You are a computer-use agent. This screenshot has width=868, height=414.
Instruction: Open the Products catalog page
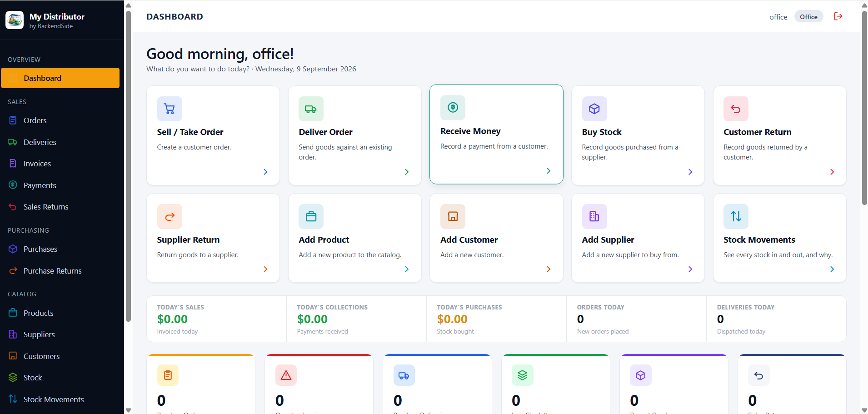60,313
